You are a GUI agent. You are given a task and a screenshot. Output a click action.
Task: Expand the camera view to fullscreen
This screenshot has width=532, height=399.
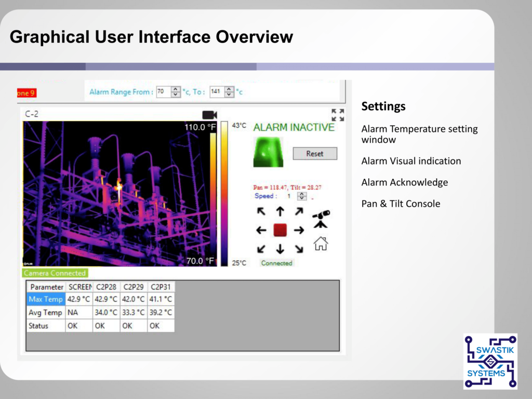coord(338,115)
